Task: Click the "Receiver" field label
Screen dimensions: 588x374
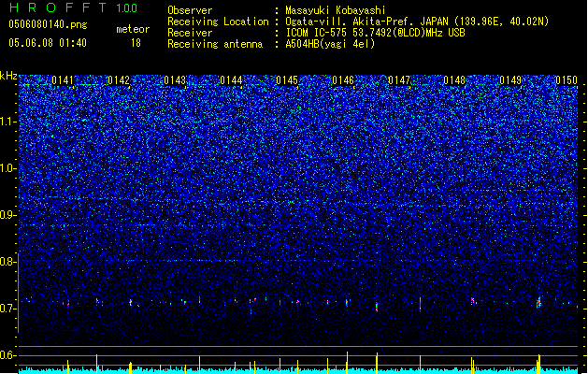Action: 190,33
